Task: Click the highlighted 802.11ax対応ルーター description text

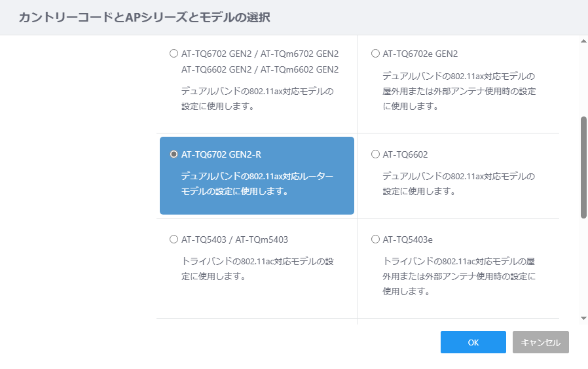Action: click(257, 184)
